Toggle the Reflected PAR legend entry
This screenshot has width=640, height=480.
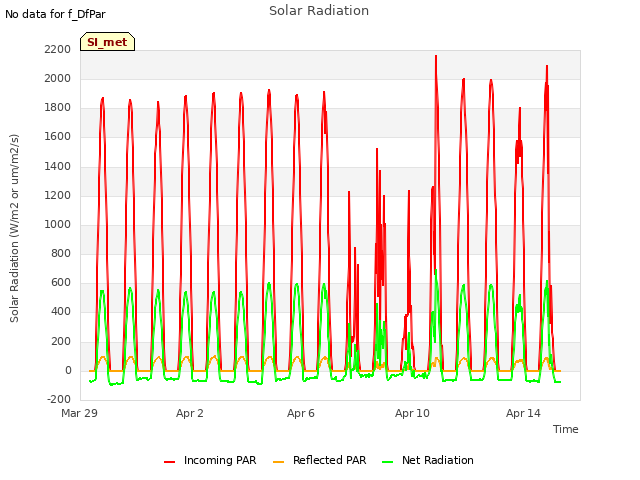(x=320, y=460)
